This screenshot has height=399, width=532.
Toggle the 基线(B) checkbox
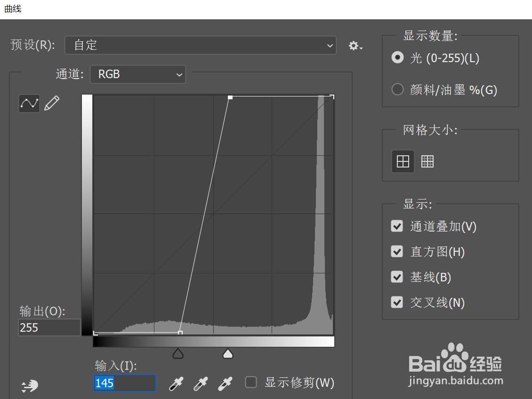[397, 277]
